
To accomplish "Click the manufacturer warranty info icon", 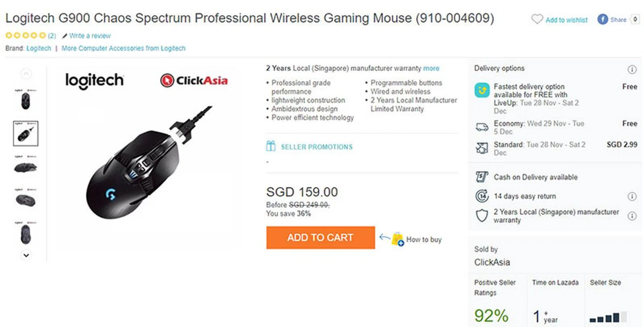I will [x=632, y=216].
